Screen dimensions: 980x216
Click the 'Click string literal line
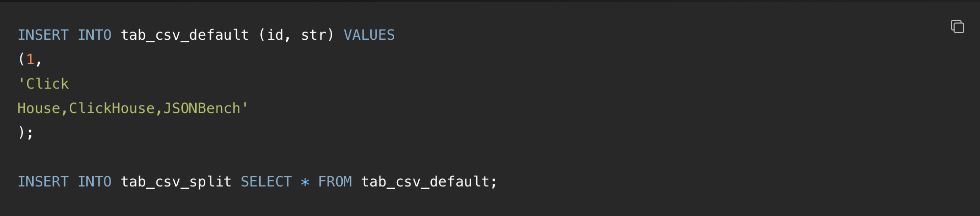click(43, 84)
